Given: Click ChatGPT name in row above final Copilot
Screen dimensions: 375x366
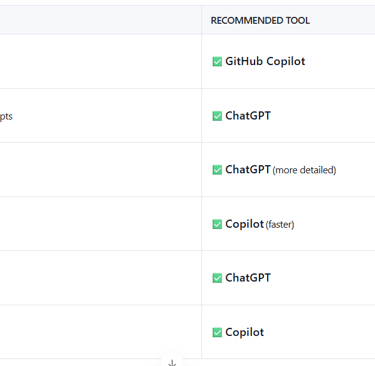Looking at the screenshot, I should (x=248, y=278).
